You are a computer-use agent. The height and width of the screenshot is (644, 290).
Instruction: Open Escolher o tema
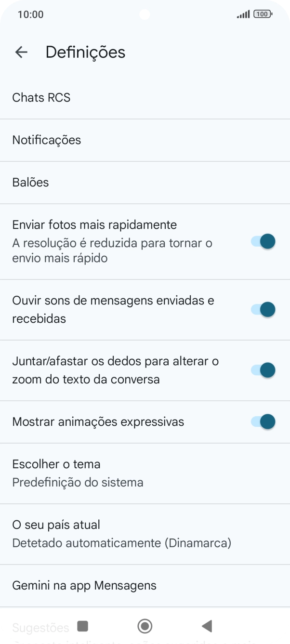coord(56,464)
